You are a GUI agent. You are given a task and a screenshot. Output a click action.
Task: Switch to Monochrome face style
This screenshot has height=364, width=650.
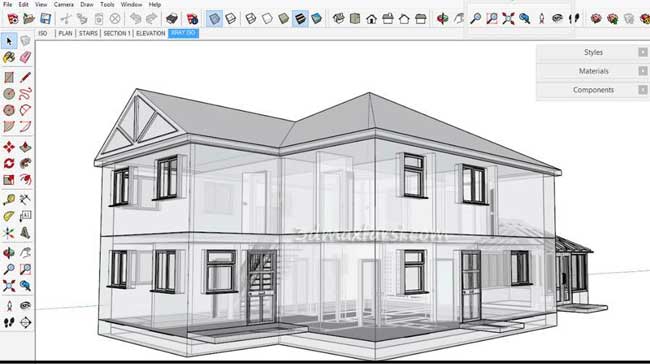(x=316, y=19)
